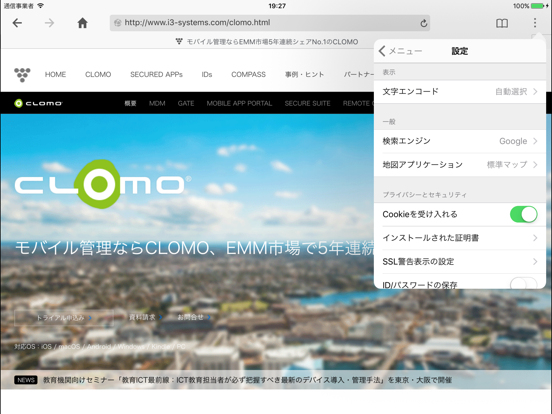Toggle ID/パスワードの保存 switch

(x=523, y=283)
